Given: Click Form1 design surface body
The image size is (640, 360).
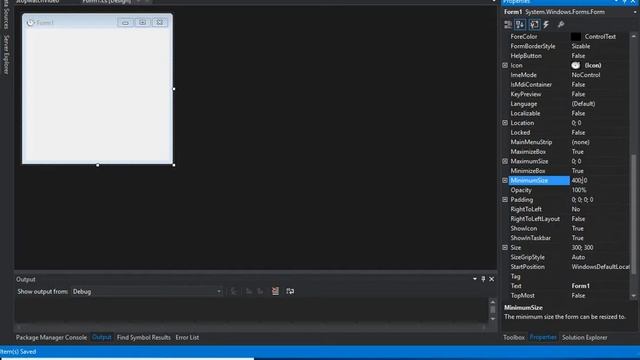Looking at the screenshot, I should (97, 96).
